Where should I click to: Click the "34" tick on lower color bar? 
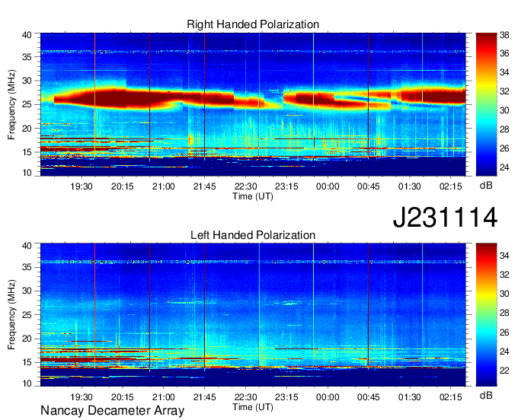pos(504,256)
